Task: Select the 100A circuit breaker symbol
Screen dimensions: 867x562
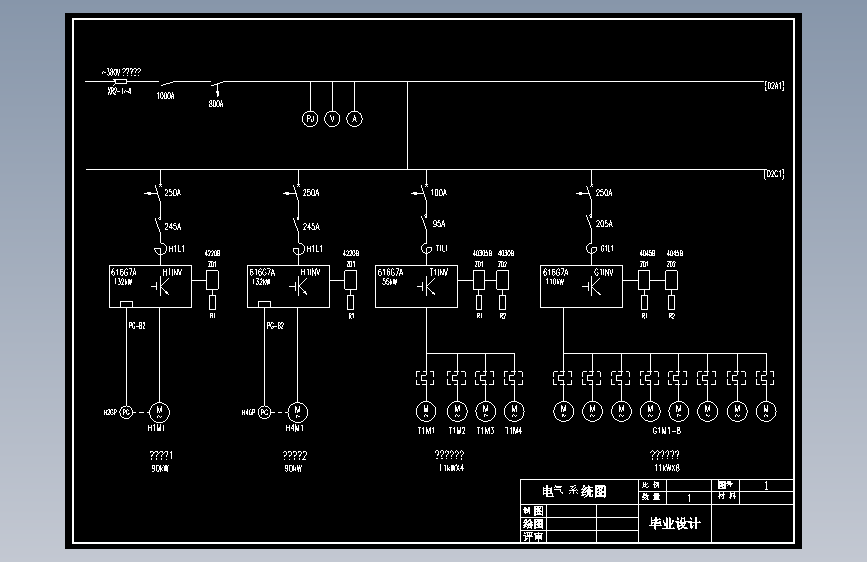Action: click(x=421, y=193)
